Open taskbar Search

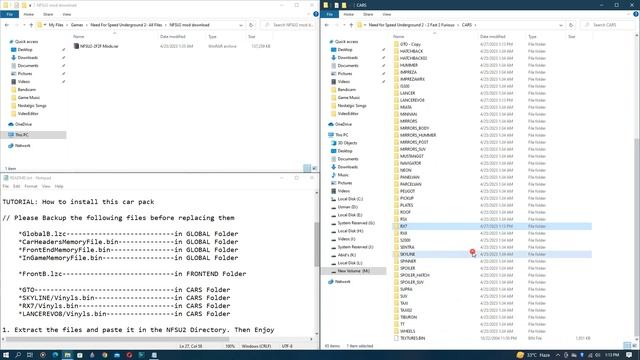tap(18, 355)
